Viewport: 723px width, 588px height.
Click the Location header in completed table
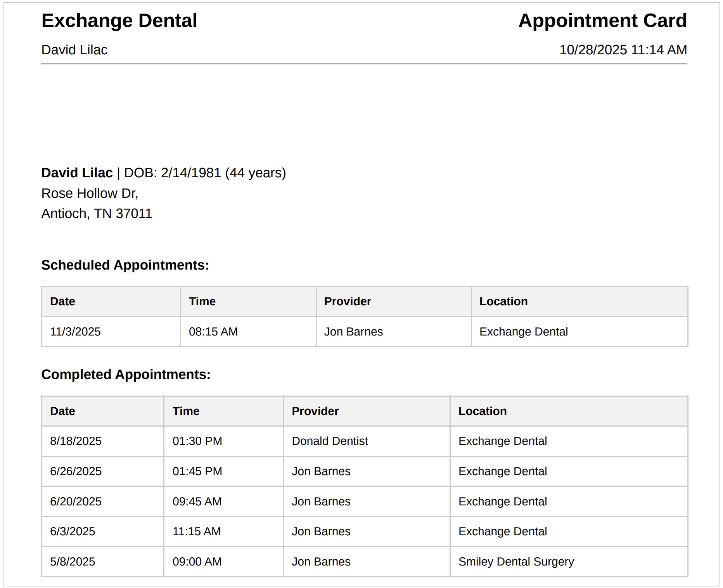click(483, 411)
